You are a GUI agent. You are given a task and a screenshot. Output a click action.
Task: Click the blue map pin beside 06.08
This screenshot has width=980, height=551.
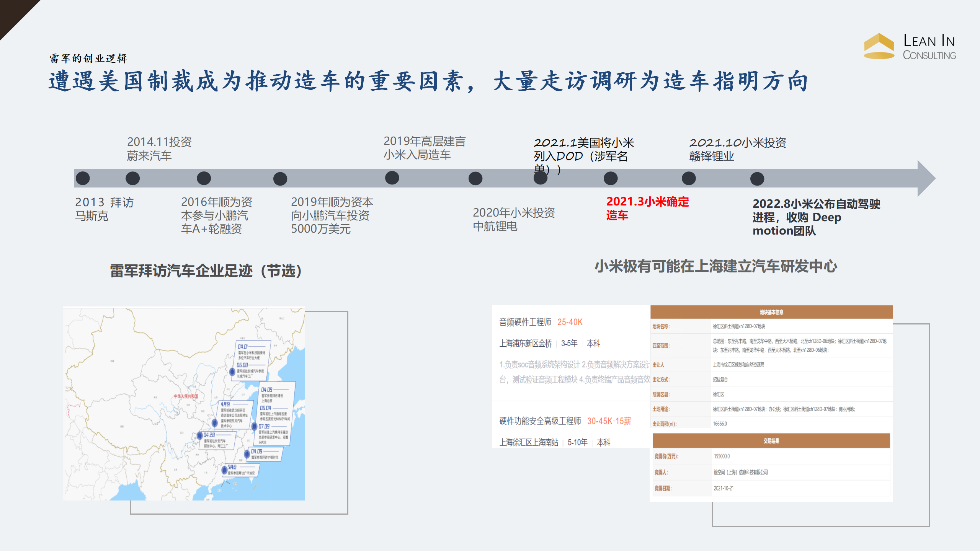232,372
